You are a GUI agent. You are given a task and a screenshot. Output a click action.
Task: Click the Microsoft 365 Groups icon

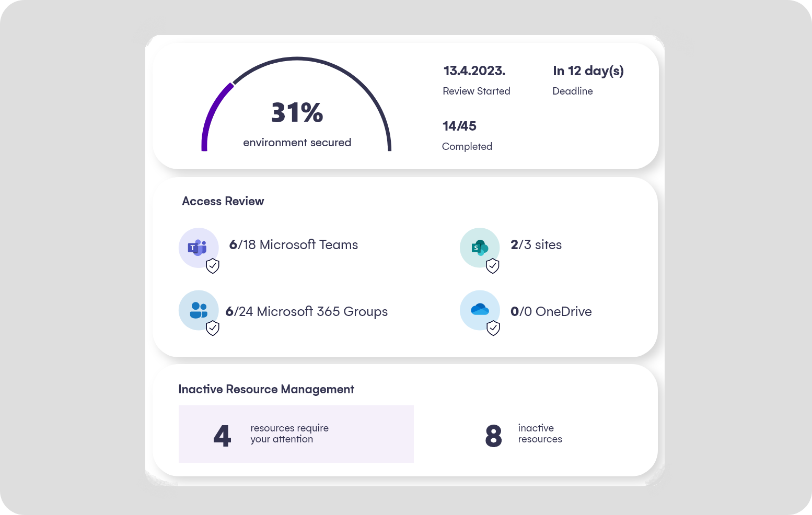coord(199,310)
